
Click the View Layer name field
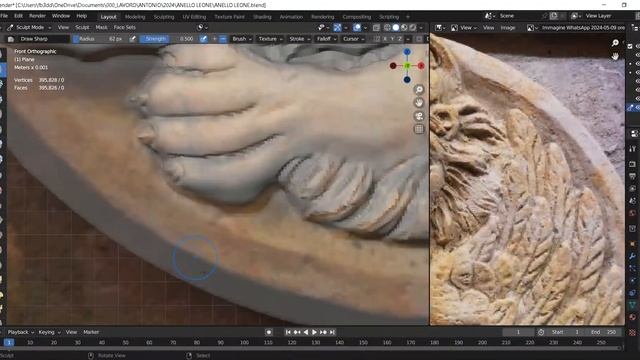[607, 16]
